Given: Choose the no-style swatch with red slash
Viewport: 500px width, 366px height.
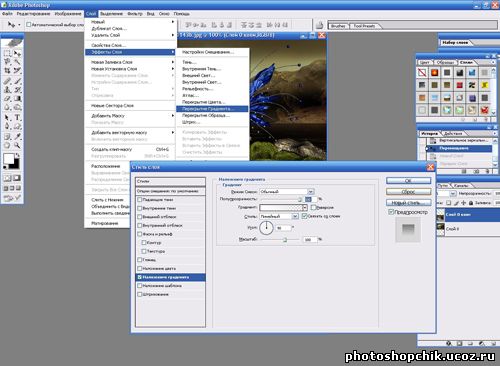Looking at the screenshot, I should pos(422,72).
